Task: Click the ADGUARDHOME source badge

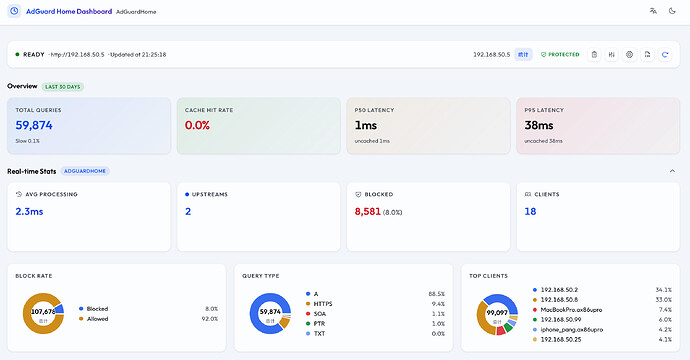Action: click(x=85, y=171)
